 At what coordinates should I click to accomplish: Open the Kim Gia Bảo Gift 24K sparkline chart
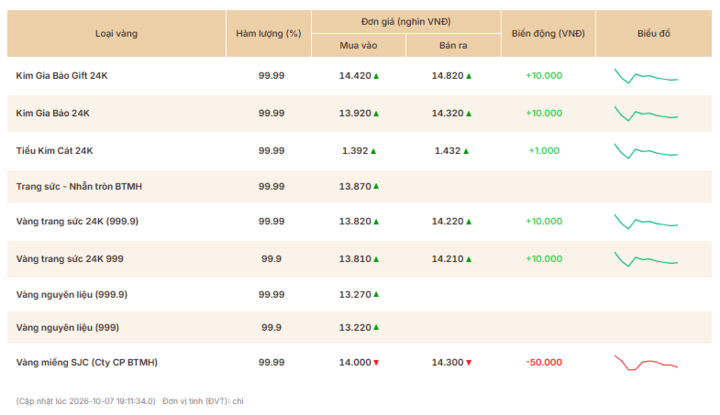click(646, 76)
